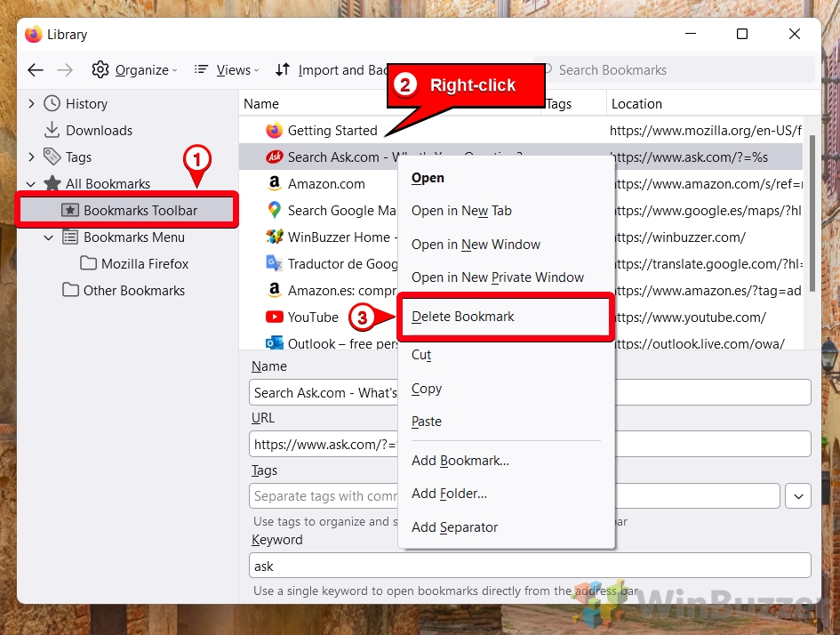
Task: Edit the bookmark URL field
Action: pyautogui.click(x=530, y=444)
